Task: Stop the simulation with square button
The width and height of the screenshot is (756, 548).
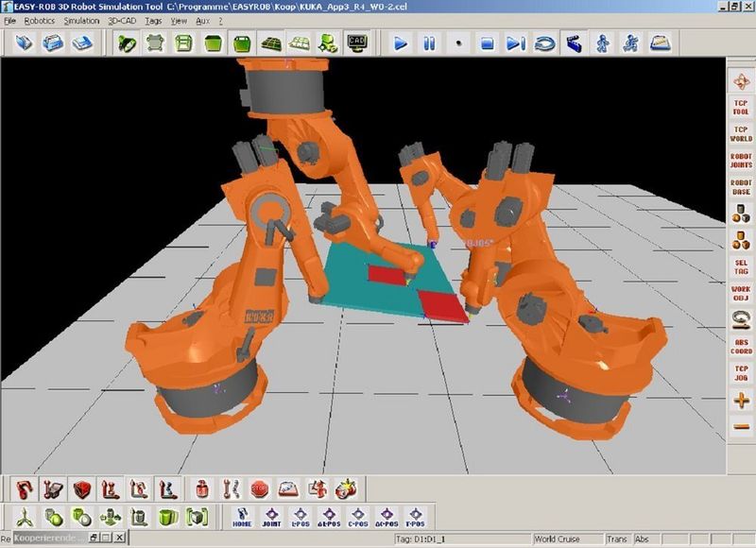Action: tap(487, 43)
